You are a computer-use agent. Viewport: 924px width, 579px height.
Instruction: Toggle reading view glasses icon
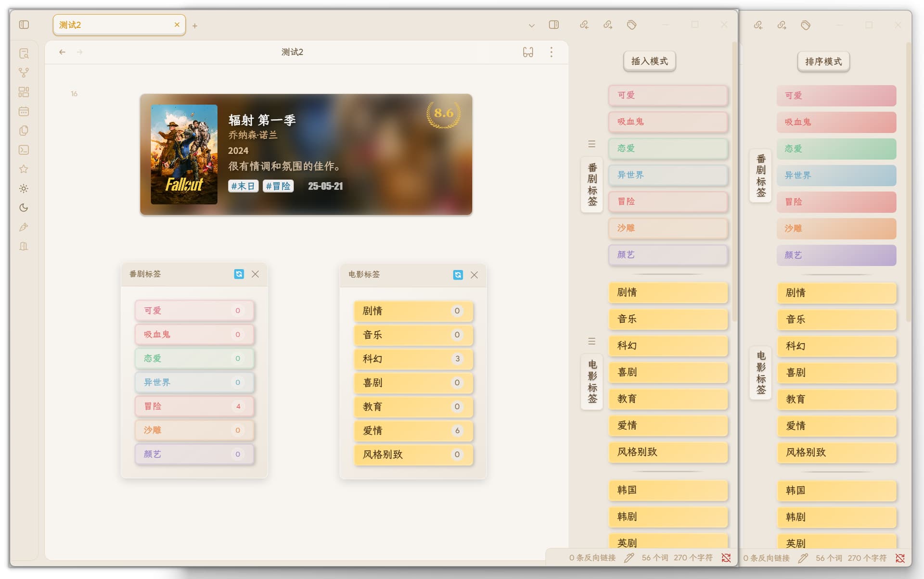(x=528, y=52)
